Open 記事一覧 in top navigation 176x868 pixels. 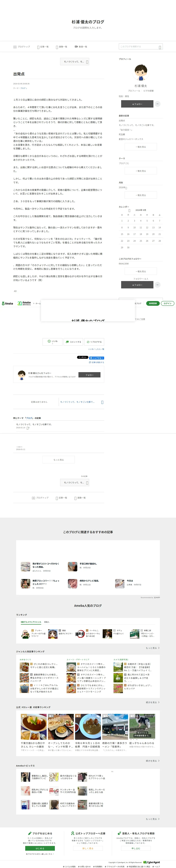43,47
